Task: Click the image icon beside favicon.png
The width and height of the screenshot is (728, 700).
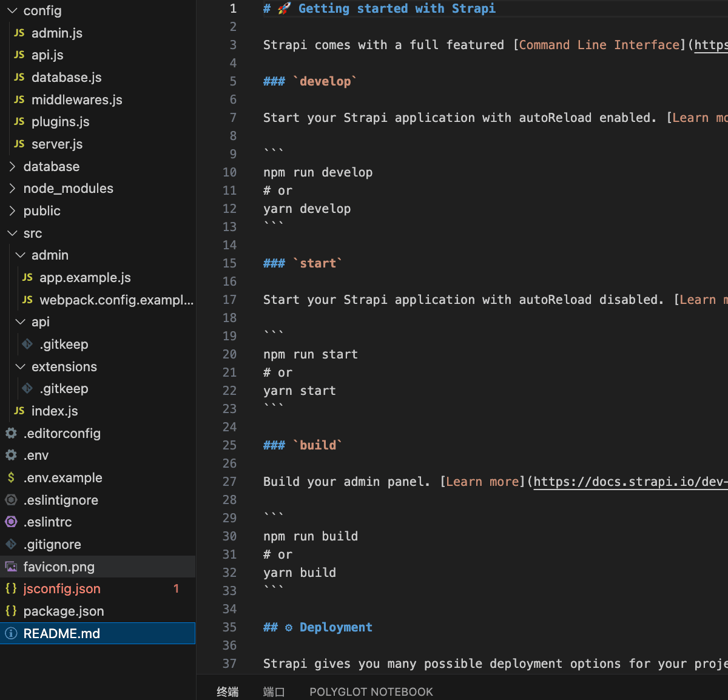Action: coord(11,567)
